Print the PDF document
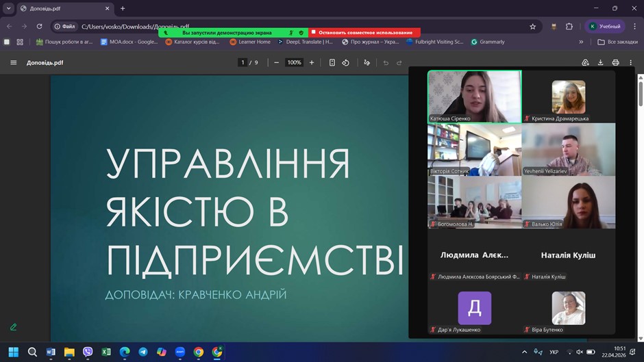 (x=615, y=62)
